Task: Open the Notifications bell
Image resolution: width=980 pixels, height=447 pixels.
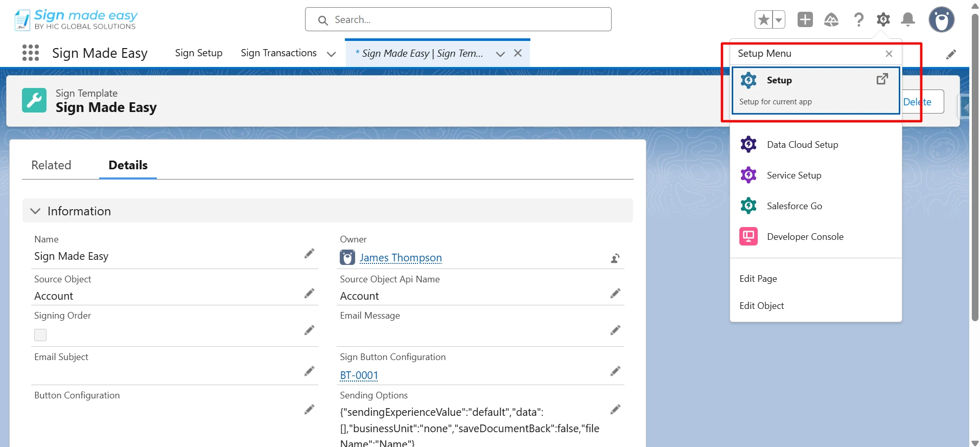Action: 908,20
